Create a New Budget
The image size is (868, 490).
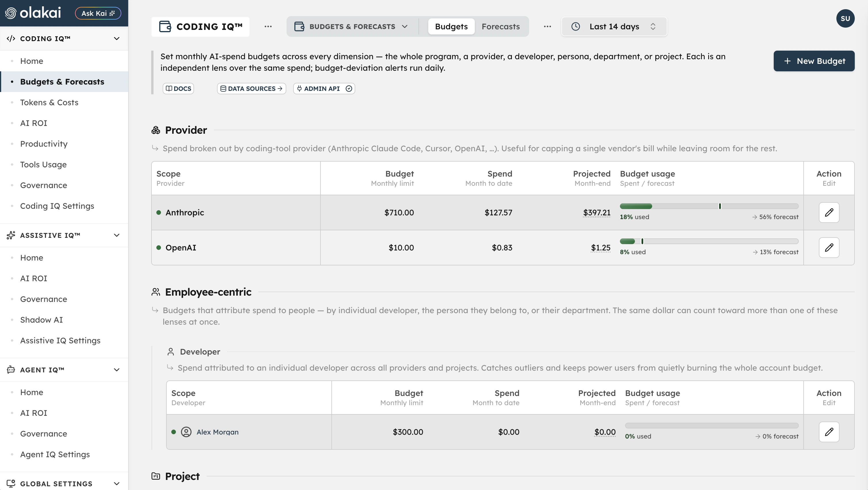[x=814, y=61]
